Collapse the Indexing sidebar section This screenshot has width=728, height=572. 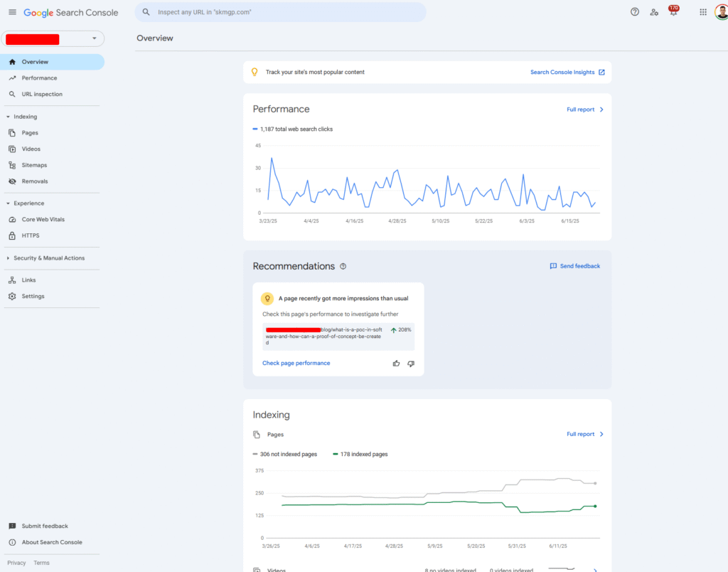[8, 117]
